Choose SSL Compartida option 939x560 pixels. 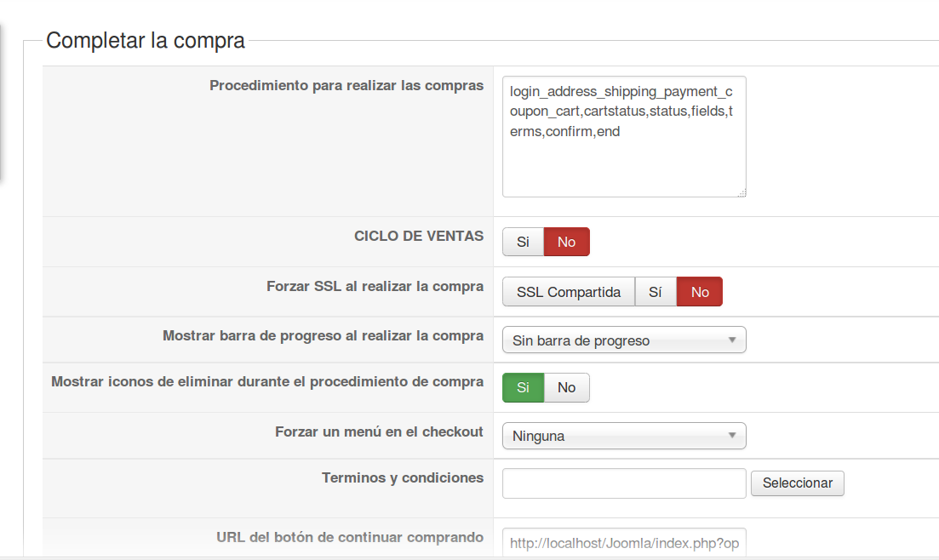coord(569,292)
